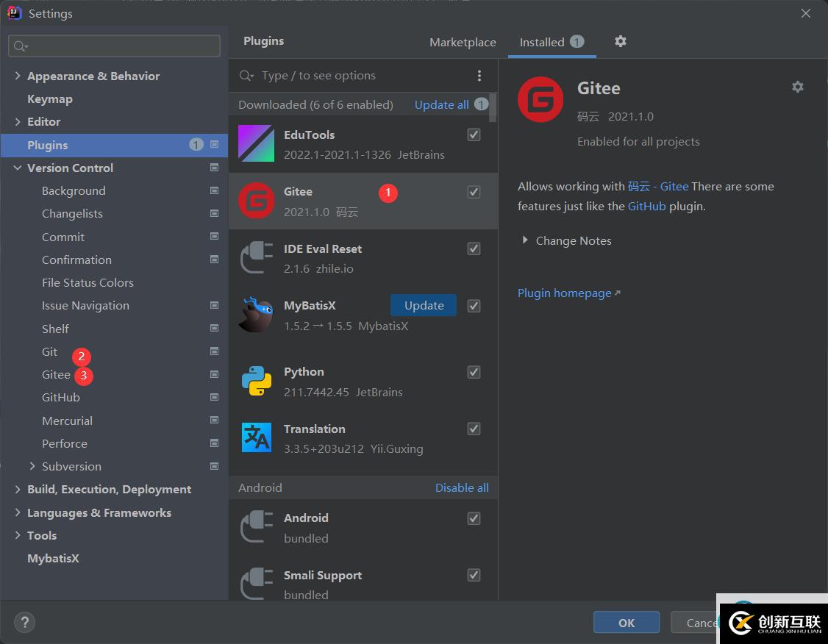Open the Keymap settings page
The width and height of the screenshot is (828, 644).
(x=50, y=99)
